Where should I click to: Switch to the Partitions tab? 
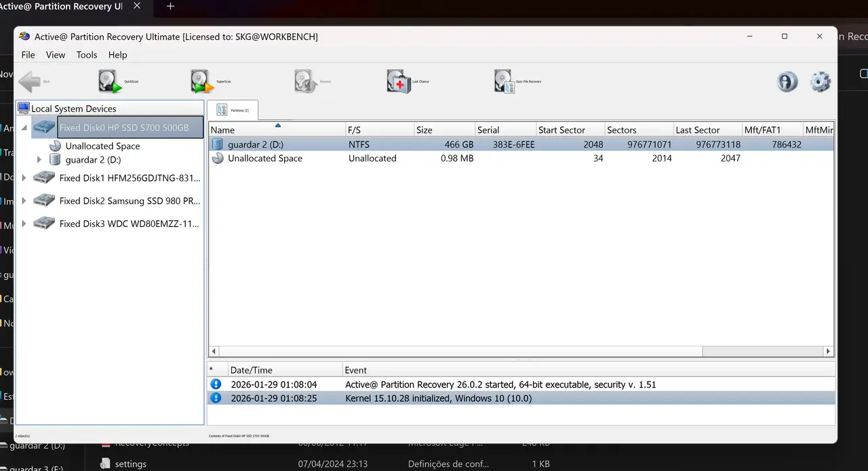click(233, 110)
